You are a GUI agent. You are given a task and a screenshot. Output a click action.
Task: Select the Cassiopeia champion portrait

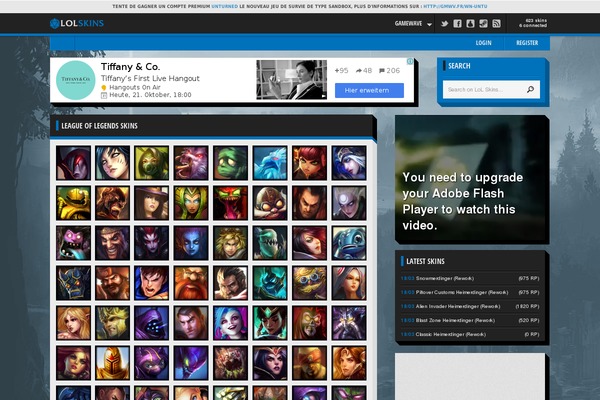191,203
